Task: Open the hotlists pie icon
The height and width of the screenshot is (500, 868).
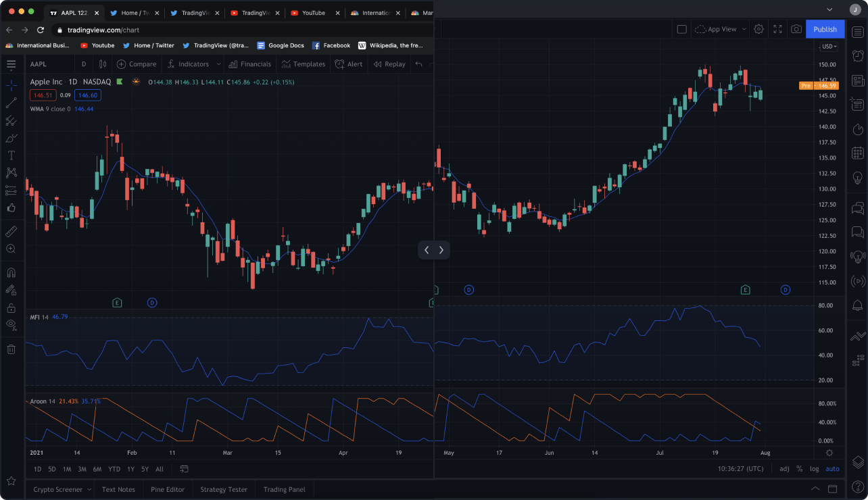Action: click(x=857, y=129)
